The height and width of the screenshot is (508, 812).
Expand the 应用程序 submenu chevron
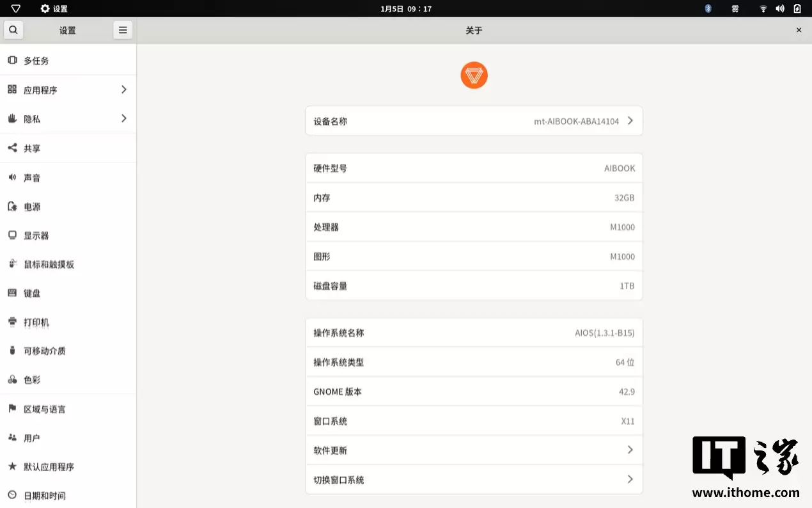pyautogui.click(x=124, y=90)
